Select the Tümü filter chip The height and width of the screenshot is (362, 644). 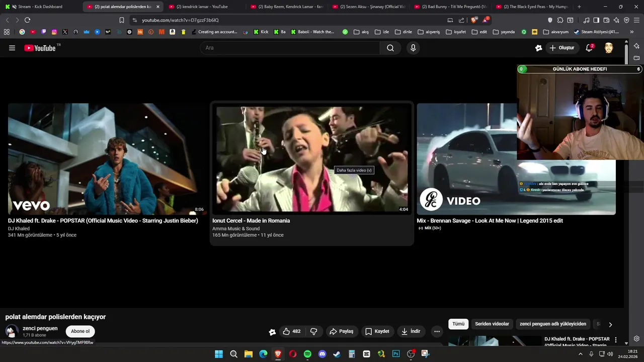458,324
